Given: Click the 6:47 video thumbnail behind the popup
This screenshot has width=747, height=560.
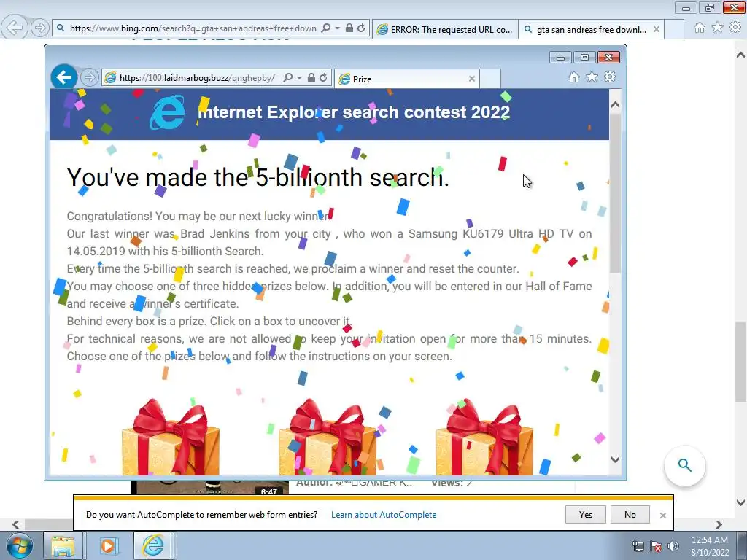Looking at the screenshot, I should point(210,488).
